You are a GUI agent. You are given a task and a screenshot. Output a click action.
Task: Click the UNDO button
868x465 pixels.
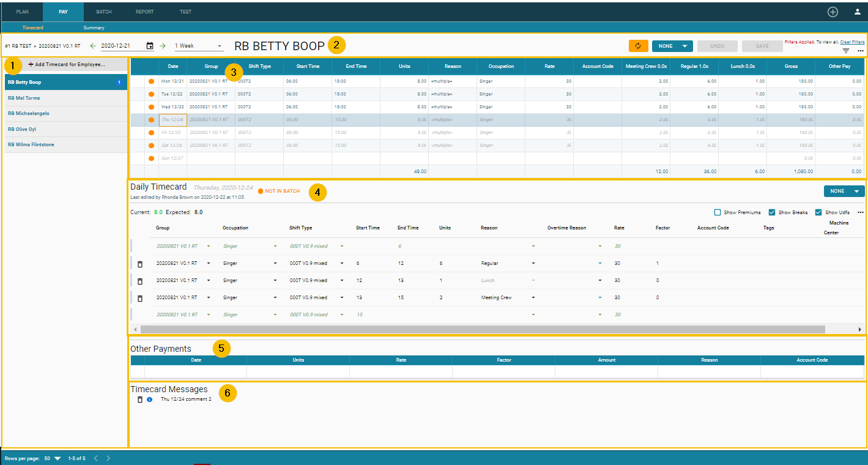[x=717, y=46]
